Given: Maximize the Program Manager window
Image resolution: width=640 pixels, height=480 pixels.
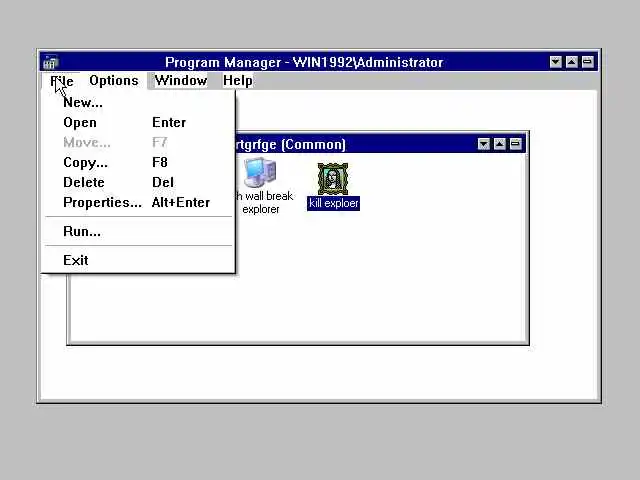Looking at the screenshot, I should pyautogui.click(x=571, y=62).
